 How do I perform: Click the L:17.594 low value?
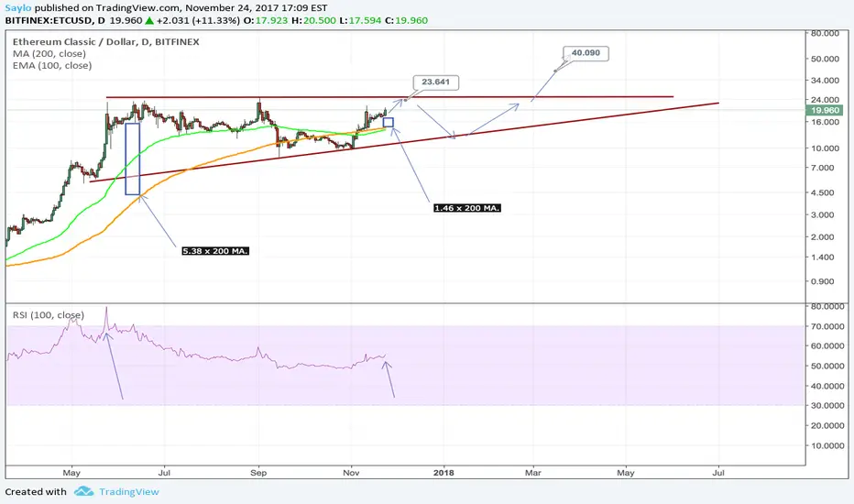[360, 21]
